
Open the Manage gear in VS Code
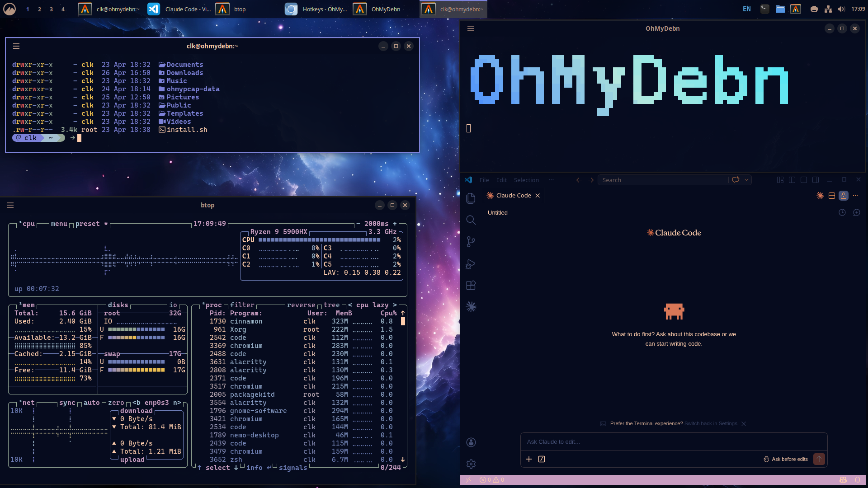[x=471, y=464]
